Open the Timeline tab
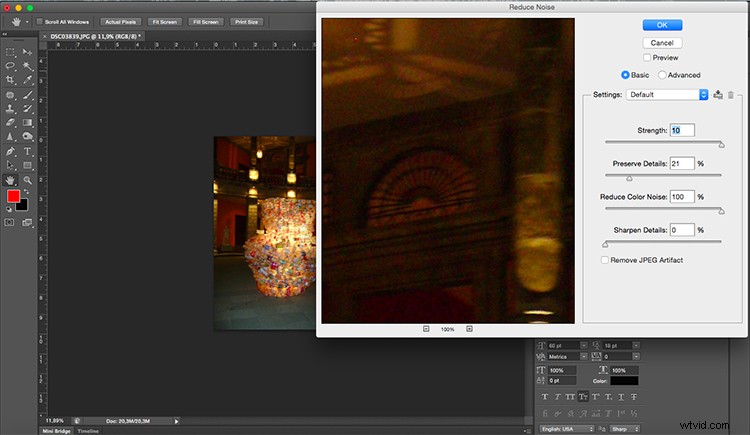Screen dimensions: 750x435 88,431
